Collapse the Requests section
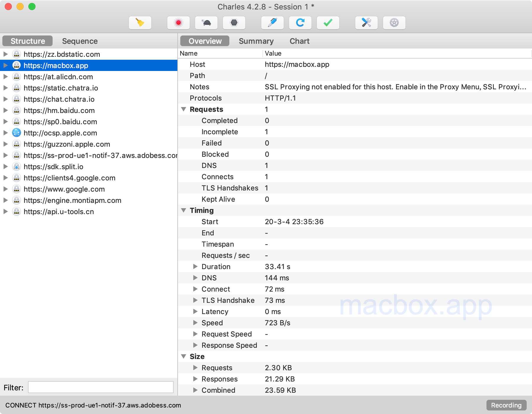 point(184,109)
